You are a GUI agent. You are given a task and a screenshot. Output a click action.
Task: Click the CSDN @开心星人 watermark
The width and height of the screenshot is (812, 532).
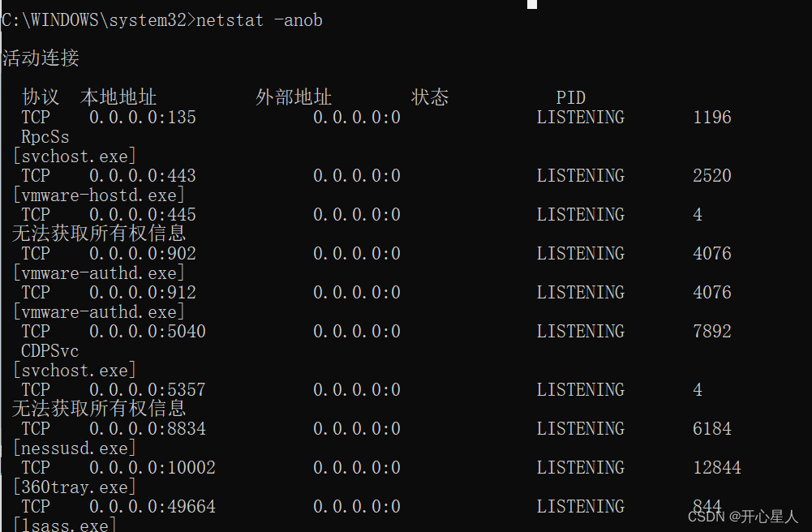point(743,517)
